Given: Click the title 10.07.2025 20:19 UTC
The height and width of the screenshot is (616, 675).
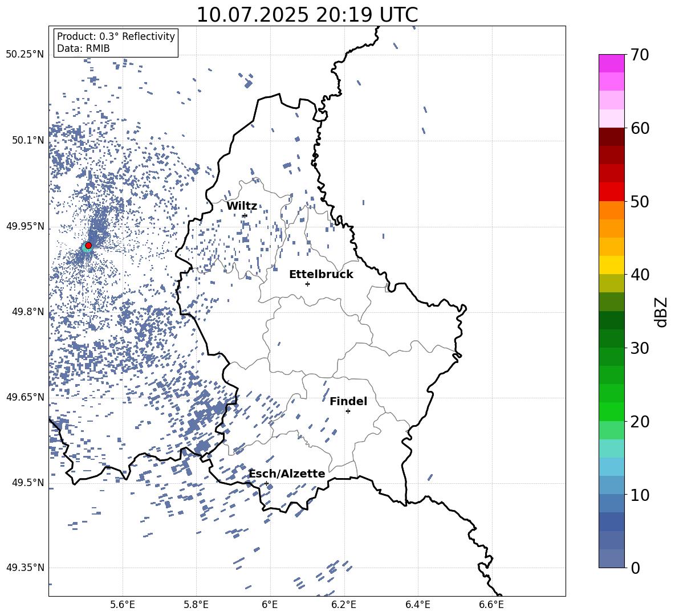Looking at the screenshot, I should point(307,15).
